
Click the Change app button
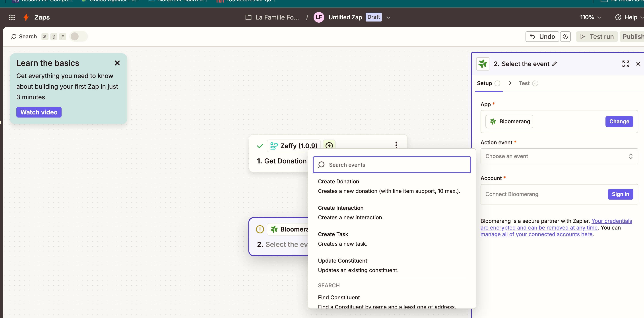tap(619, 122)
